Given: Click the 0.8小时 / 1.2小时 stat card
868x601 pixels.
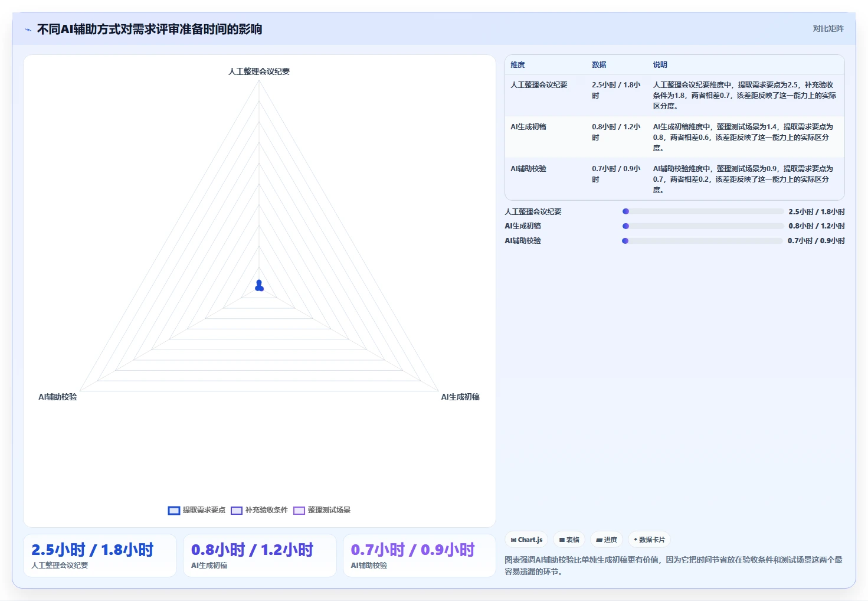Looking at the screenshot, I should (260, 556).
